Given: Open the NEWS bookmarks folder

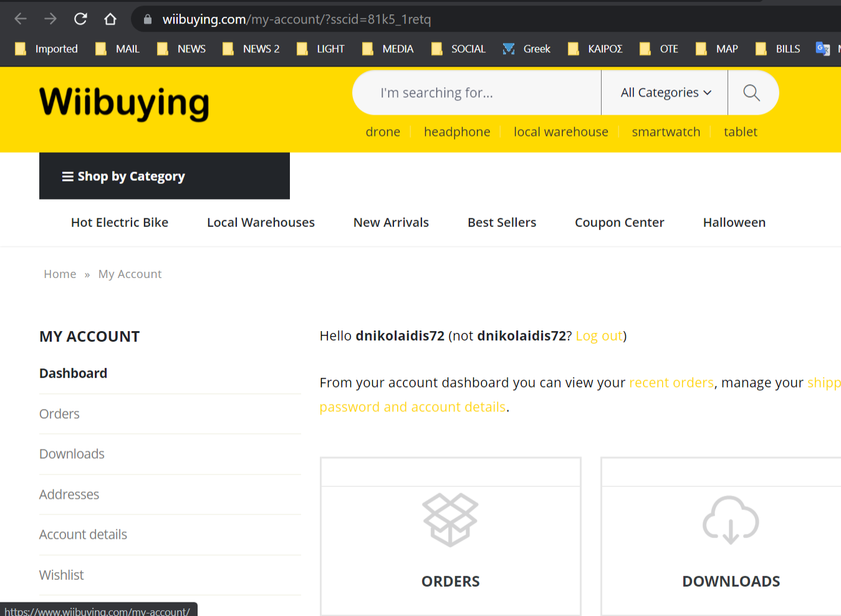Looking at the screenshot, I should pos(181,49).
